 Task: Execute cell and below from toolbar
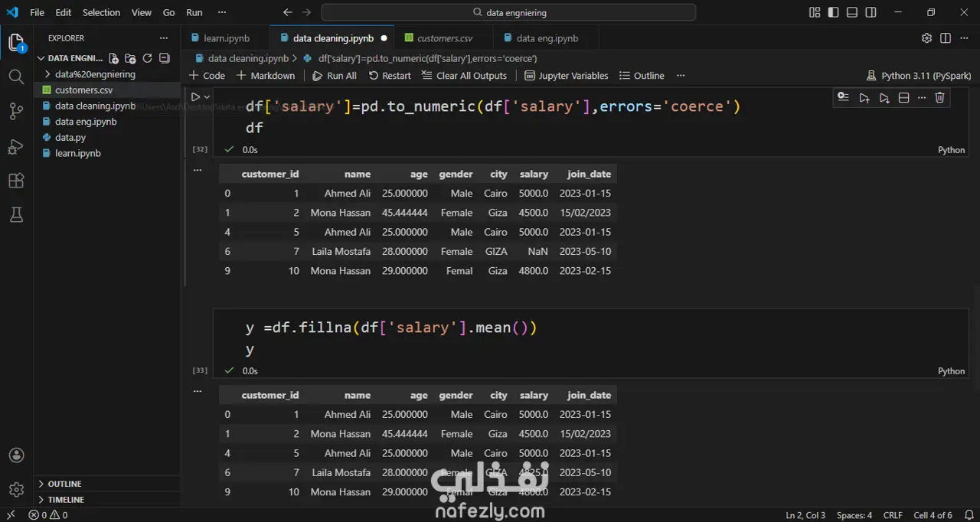pos(884,97)
